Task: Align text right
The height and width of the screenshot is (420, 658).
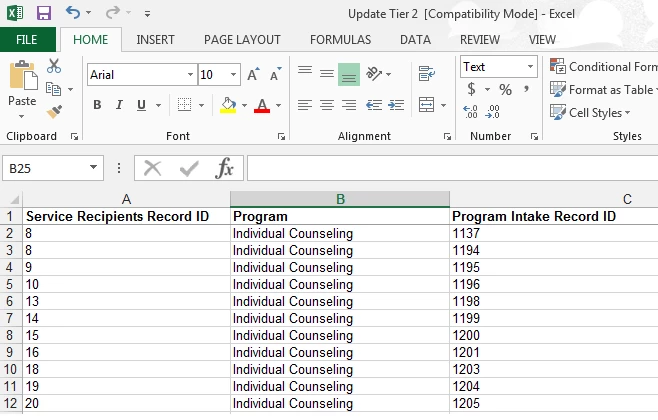Action: 349,105
